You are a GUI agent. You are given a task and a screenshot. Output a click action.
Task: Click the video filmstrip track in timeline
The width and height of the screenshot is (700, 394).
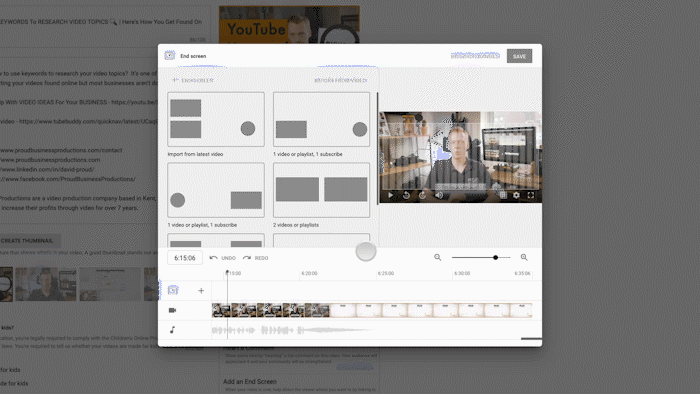click(372, 310)
